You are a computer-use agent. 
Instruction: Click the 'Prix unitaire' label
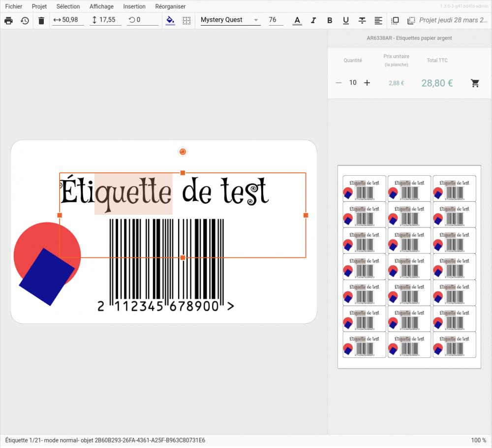click(x=396, y=56)
